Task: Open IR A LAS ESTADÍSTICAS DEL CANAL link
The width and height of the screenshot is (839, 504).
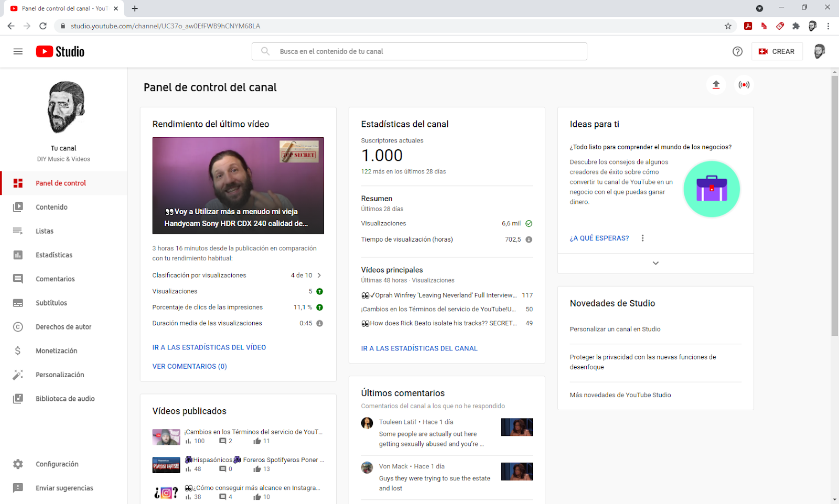Action: [x=419, y=348]
